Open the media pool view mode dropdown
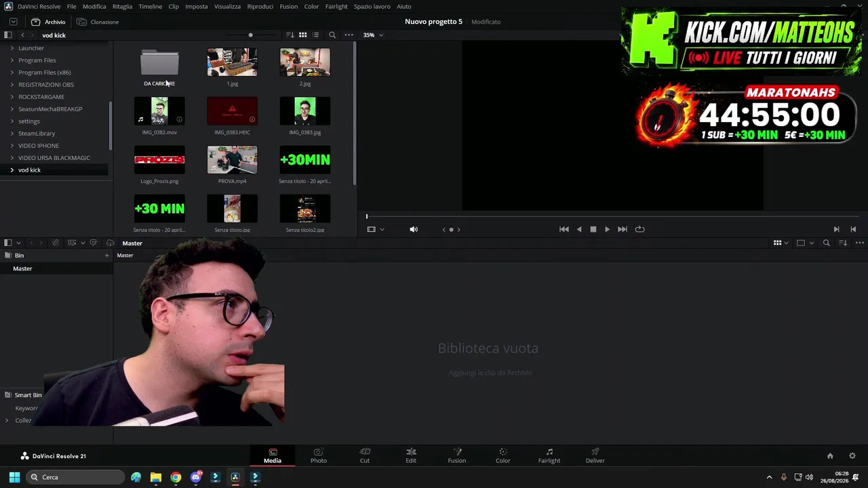The height and width of the screenshot is (488, 868). [782, 243]
